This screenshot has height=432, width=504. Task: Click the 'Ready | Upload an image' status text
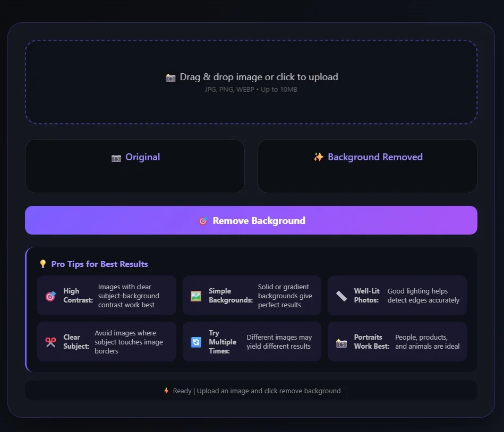[x=257, y=391]
